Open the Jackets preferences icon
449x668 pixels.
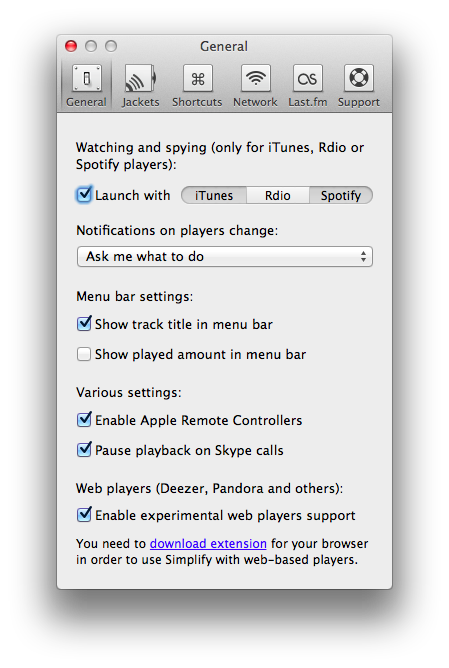(140, 78)
